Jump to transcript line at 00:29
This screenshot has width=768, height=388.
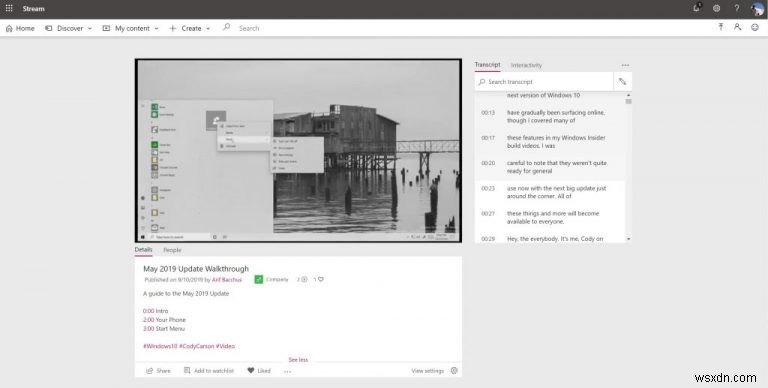[550, 239]
